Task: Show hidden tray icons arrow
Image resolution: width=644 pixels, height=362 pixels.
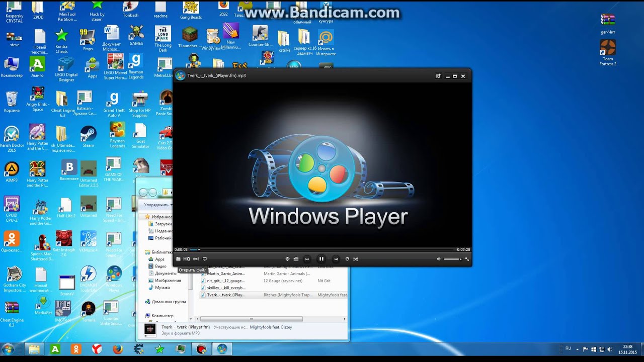Action: coord(577,348)
